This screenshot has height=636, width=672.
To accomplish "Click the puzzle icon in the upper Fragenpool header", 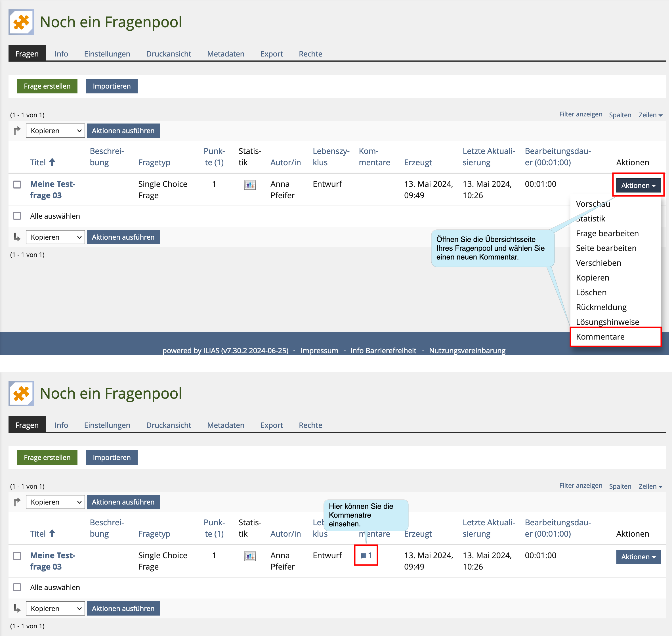I will click(21, 22).
